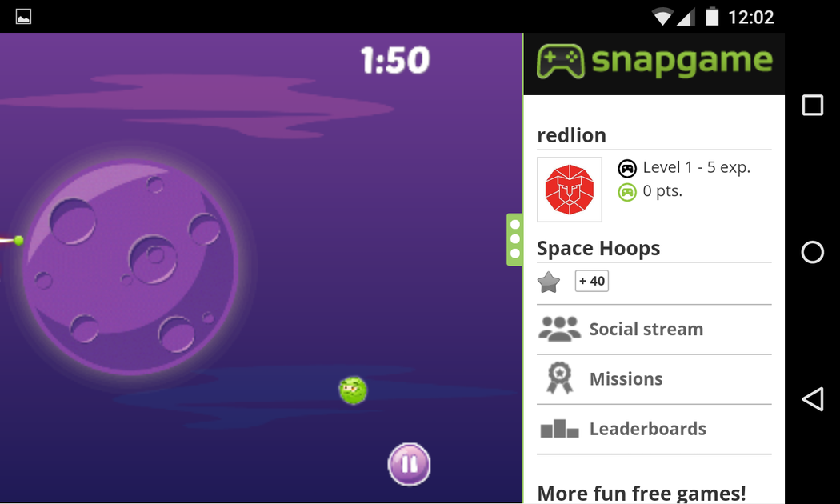Open the snapgame logo homepage
840x504 pixels.
coord(654,62)
